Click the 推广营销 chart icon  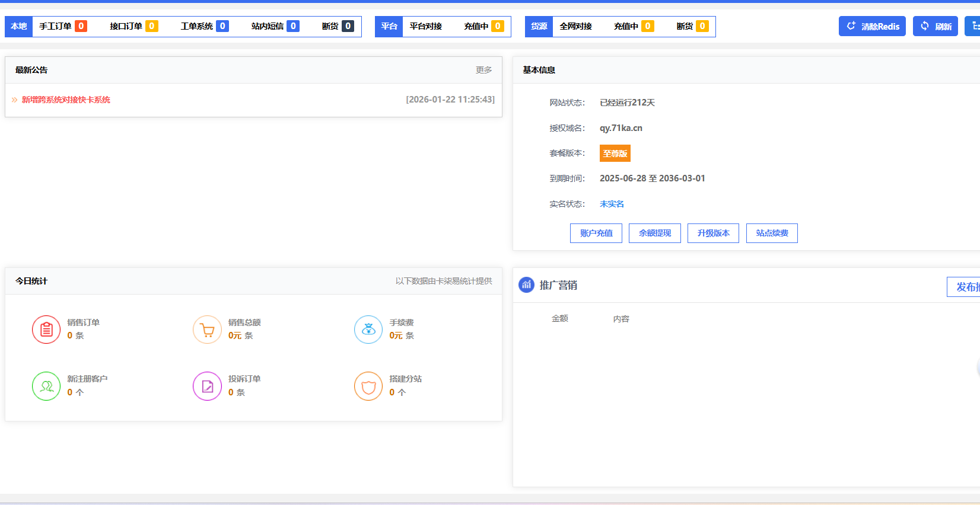526,285
